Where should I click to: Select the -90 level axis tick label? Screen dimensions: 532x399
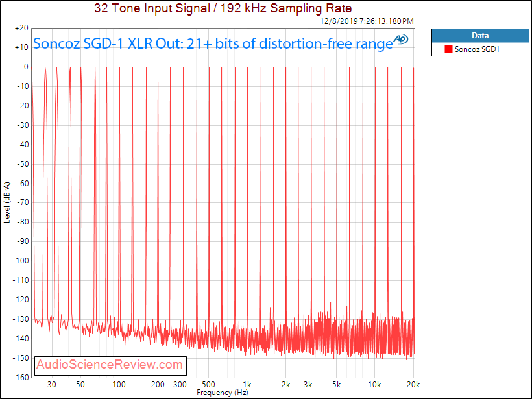pos(23,241)
